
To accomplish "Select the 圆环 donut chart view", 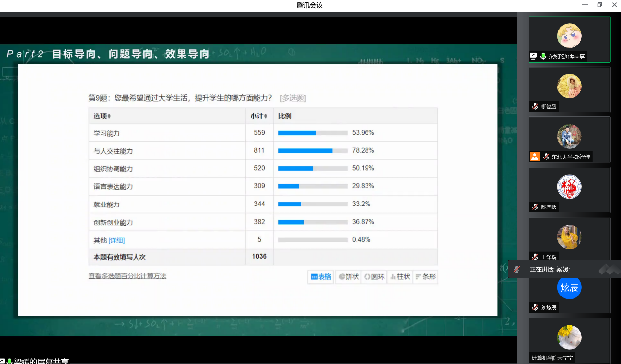I will [x=374, y=277].
